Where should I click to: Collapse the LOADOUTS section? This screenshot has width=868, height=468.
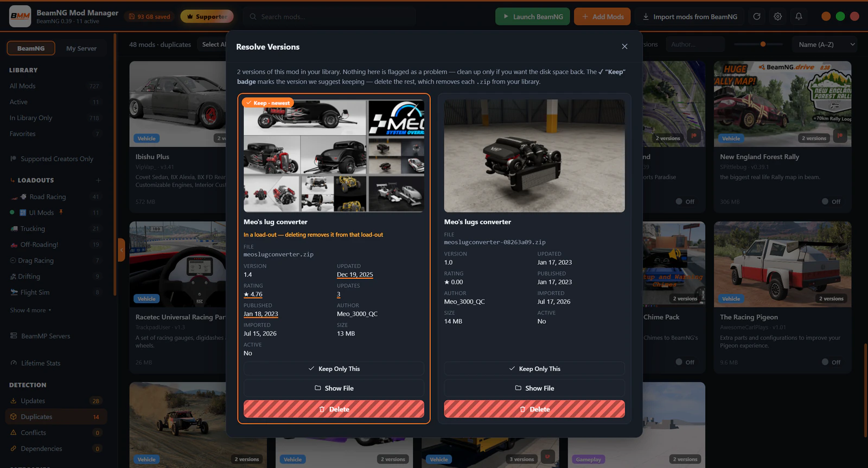point(33,180)
